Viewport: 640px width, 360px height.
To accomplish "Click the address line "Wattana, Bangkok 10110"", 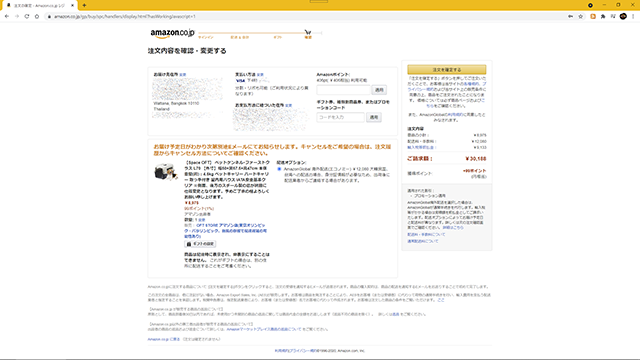I will point(176,104).
